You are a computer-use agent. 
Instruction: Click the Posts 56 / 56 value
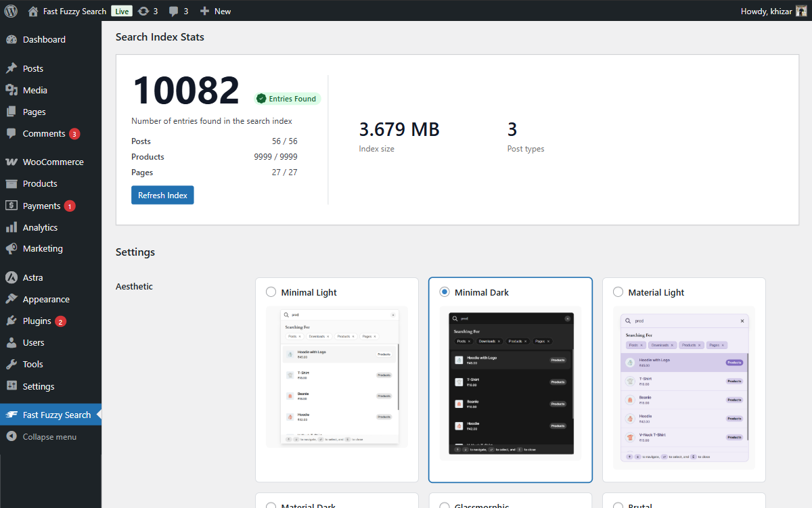point(284,141)
